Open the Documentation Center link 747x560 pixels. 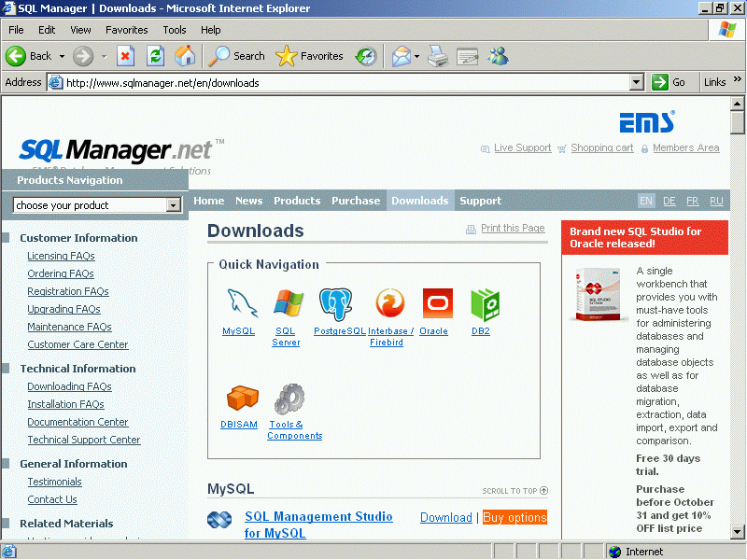click(x=78, y=423)
